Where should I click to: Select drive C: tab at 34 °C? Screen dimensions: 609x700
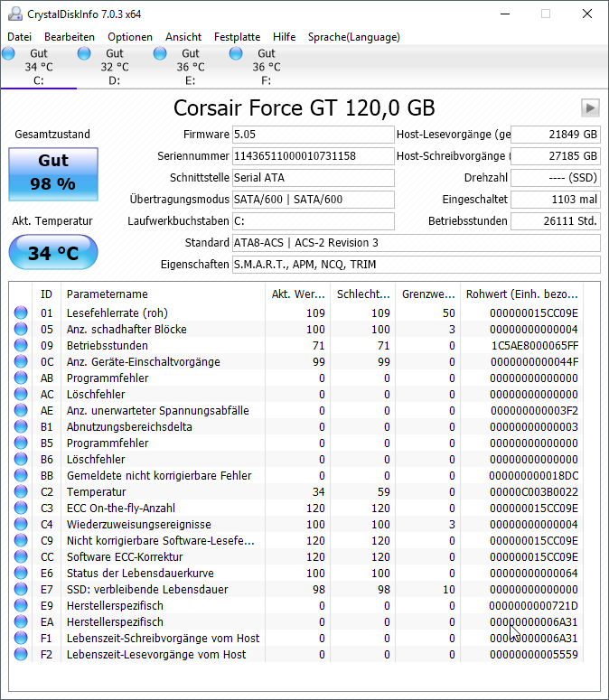pyautogui.click(x=39, y=67)
